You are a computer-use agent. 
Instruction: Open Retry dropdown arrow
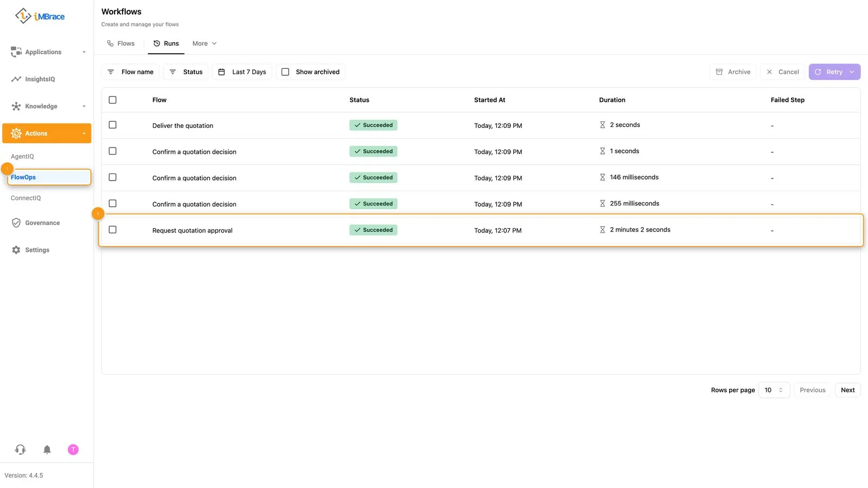coord(852,72)
